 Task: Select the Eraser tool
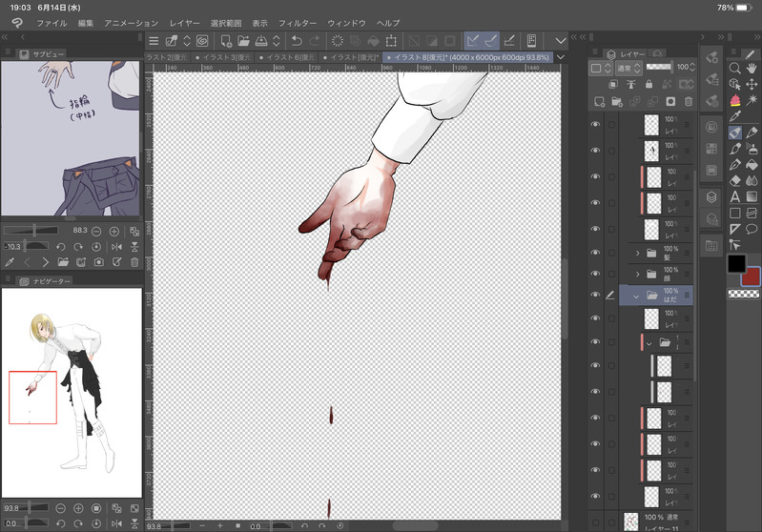[734, 180]
